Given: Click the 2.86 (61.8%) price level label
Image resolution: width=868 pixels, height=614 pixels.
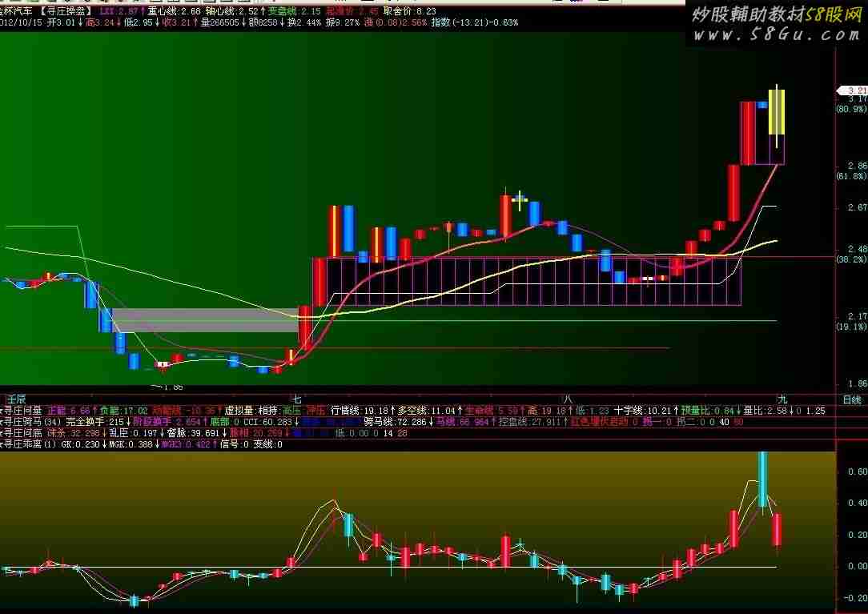Looking at the screenshot, I should point(852,171).
